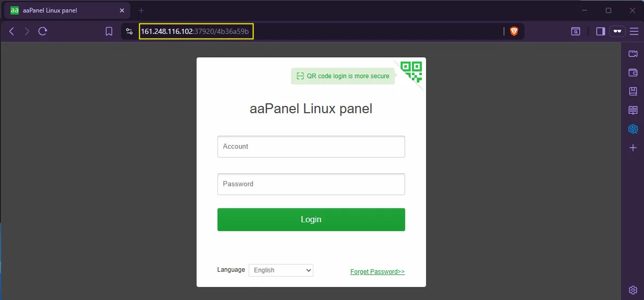
Task: Bookmark this page using the bookmark icon
Action: click(x=109, y=31)
